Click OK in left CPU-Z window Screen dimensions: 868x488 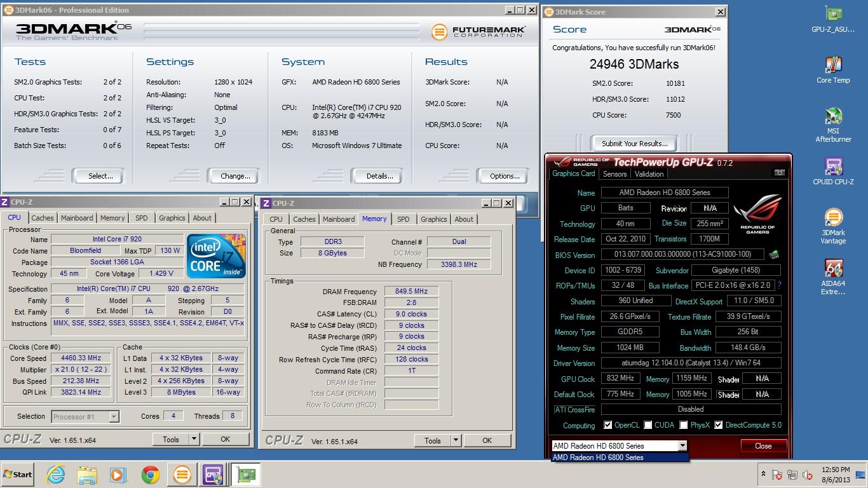point(225,439)
